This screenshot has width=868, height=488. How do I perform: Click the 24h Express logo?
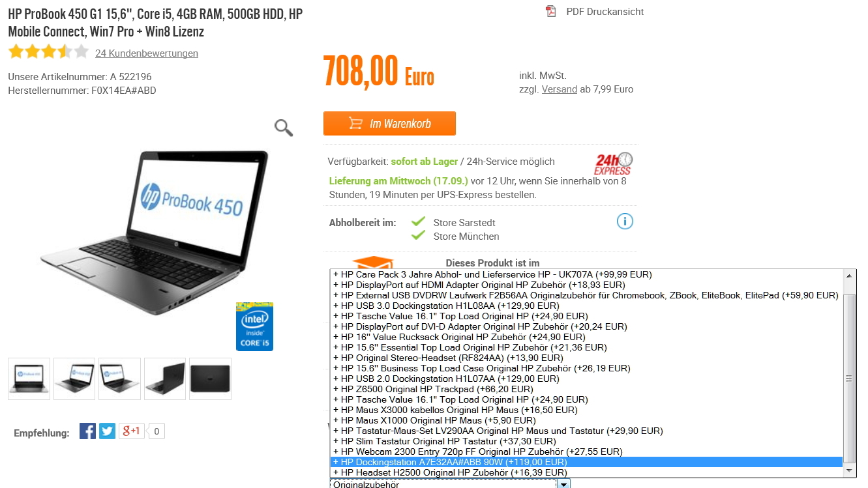[x=613, y=164]
